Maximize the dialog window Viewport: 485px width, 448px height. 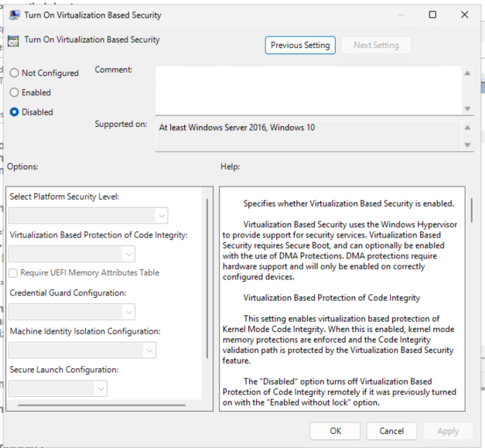point(432,15)
